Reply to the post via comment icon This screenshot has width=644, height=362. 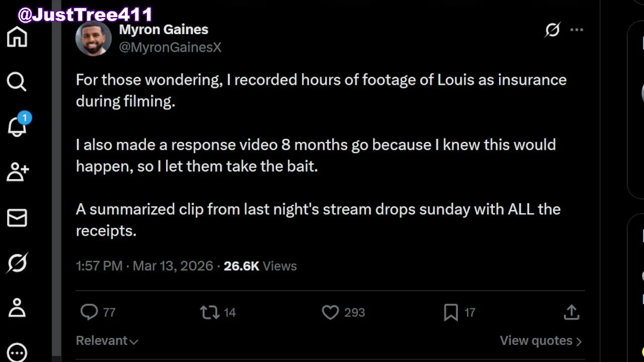click(x=89, y=312)
